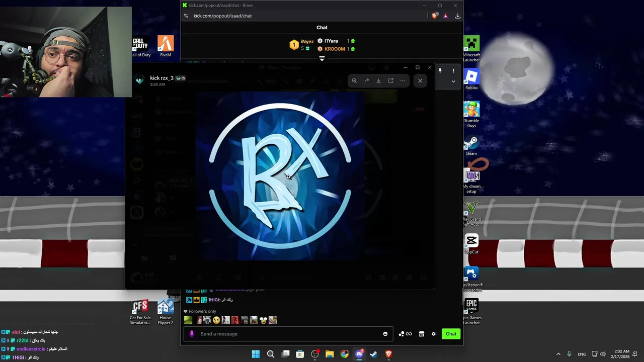The height and width of the screenshot is (362, 644).
Task: Open chat settings gear icon
Action: [x=434, y=334]
